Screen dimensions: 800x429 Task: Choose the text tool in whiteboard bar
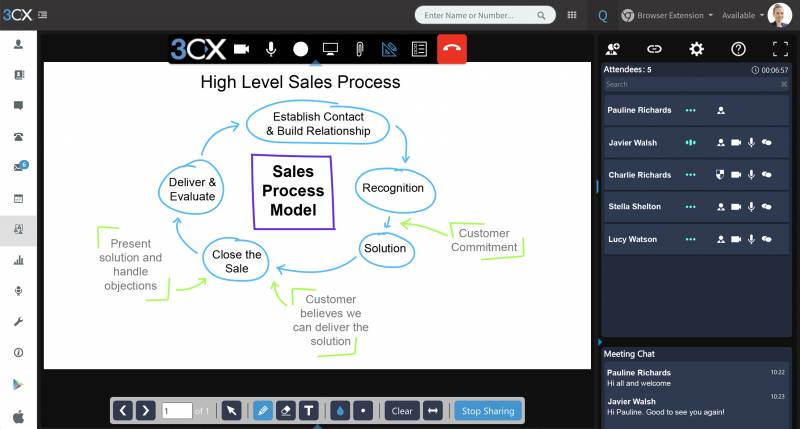309,410
